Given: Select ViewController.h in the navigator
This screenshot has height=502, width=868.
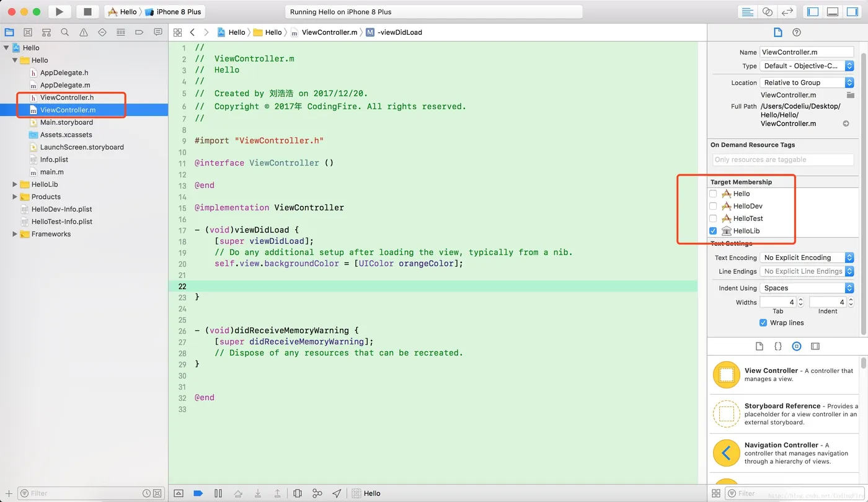Looking at the screenshot, I should pyautogui.click(x=66, y=97).
